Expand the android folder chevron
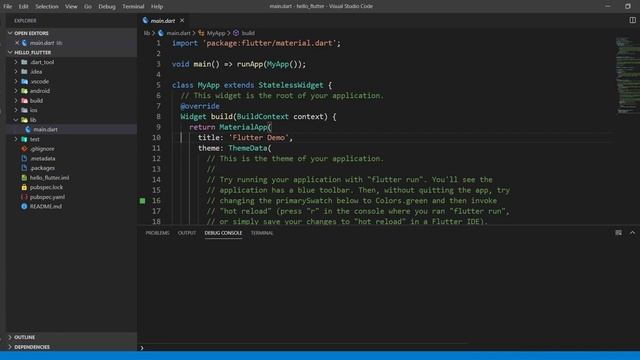 click(x=16, y=91)
